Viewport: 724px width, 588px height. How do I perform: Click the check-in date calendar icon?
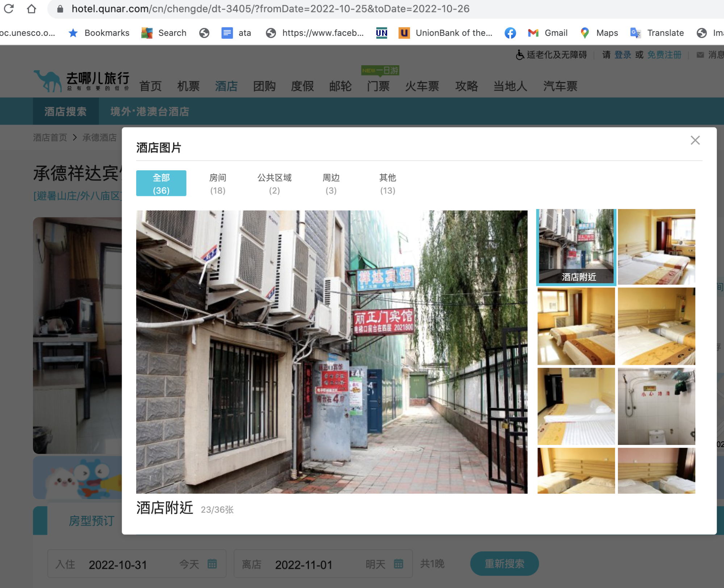coord(212,564)
